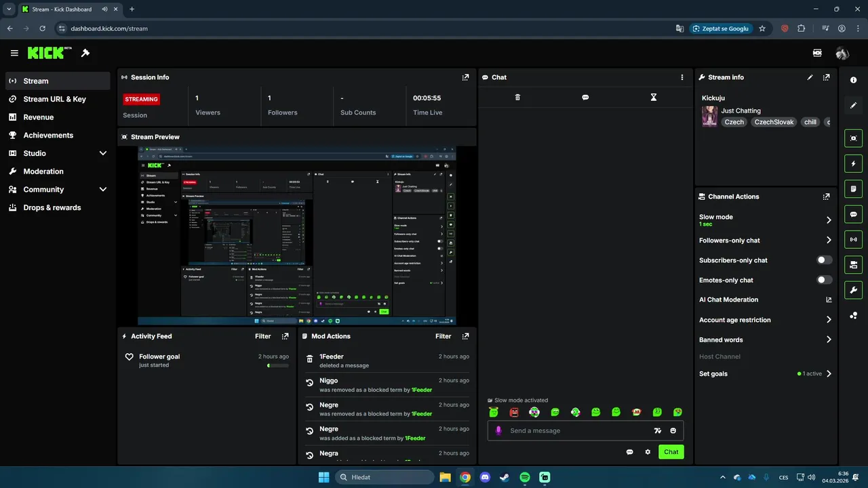Open the Moderation page
The height and width of the screenshot is (488, 868).
click(58, 171)
